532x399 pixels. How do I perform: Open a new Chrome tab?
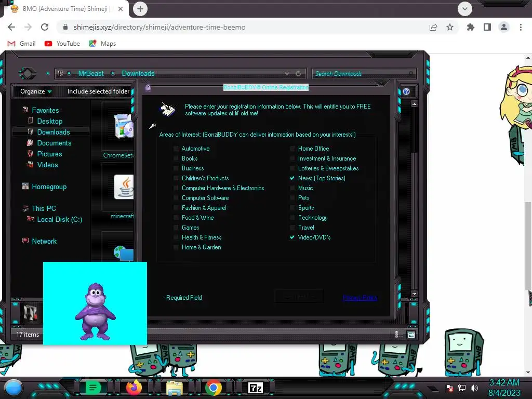(140, 9)
